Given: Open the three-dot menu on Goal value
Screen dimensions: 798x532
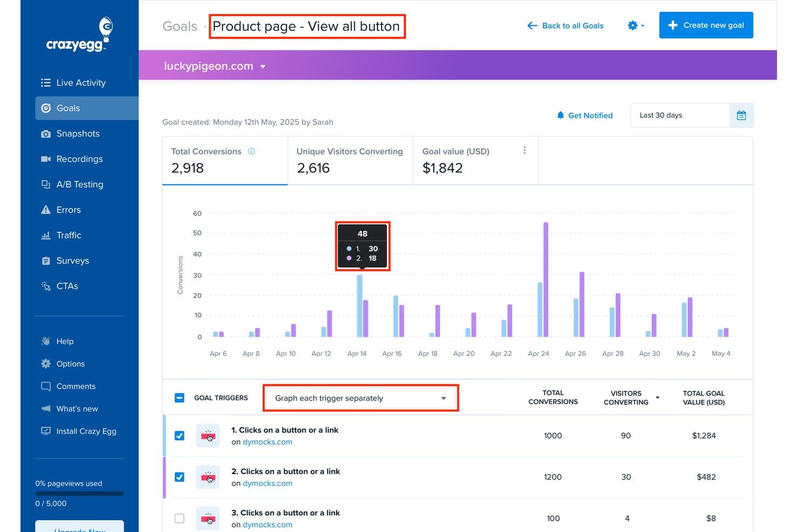Looking at the screenshot, I should pos(524,150).
